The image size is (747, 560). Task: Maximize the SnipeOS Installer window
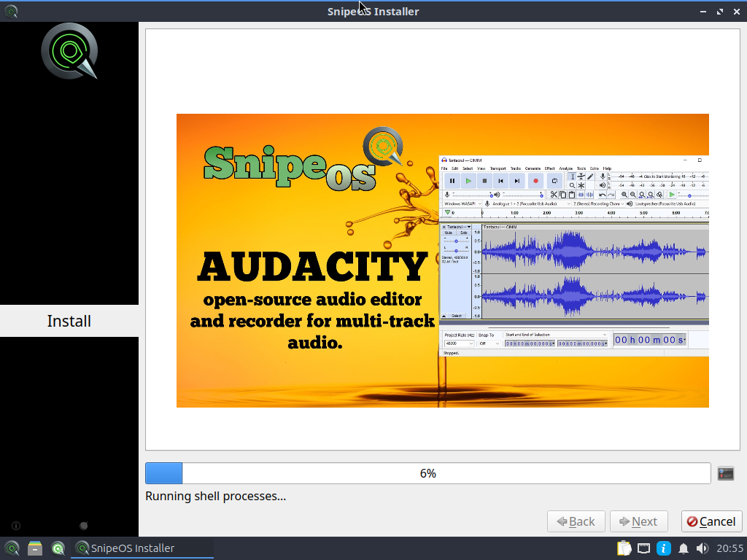pyautogui.click(x=720, y=12)
